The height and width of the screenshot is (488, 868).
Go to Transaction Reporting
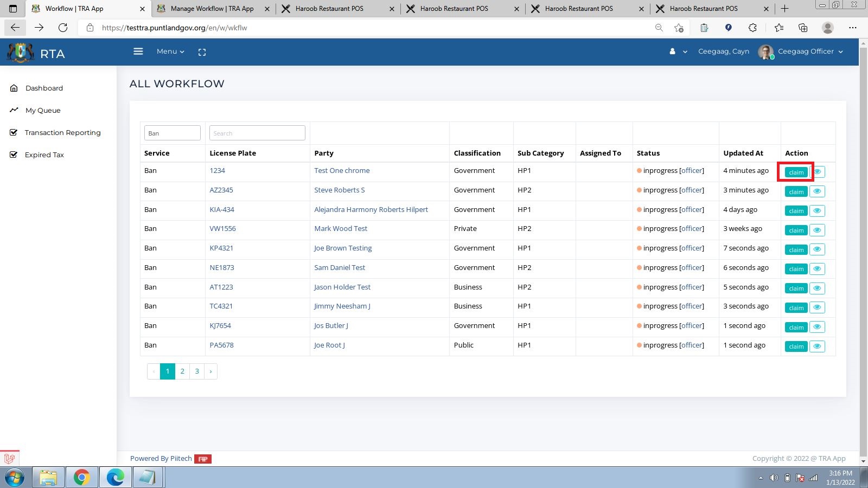[x=62, y=132]
